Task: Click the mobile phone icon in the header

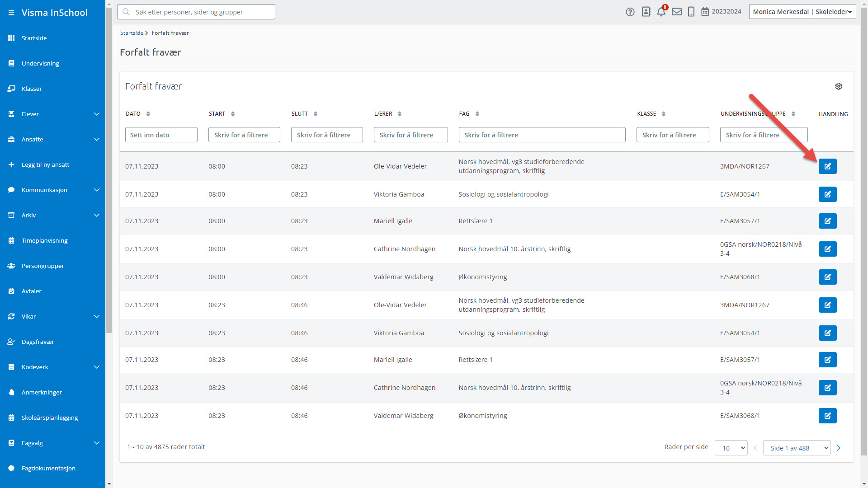Action: point(691,12)
